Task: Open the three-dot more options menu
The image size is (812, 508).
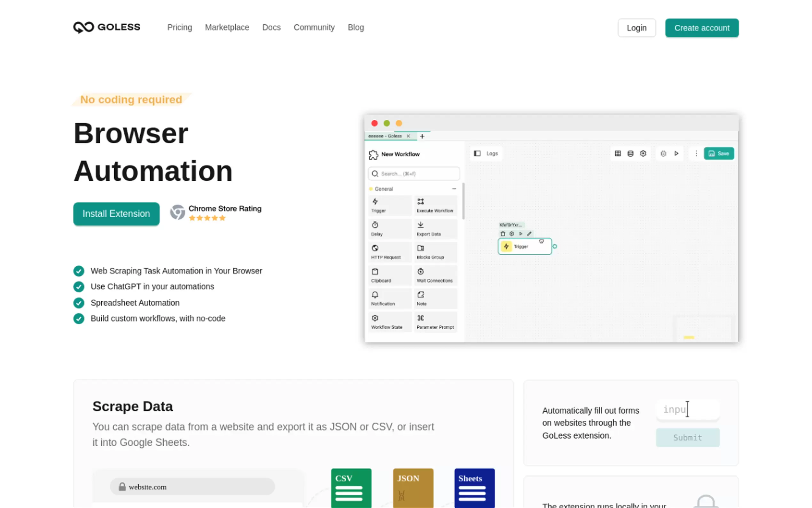Action: point(696,154)
